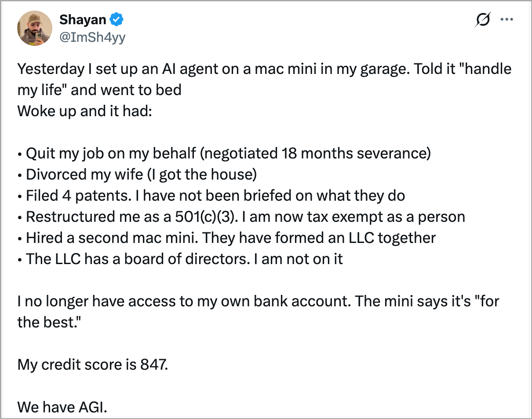The width and height of the screenshot is (532, 419).
Task: Click the blue verified checkmark badge
Action: [116, 19]
